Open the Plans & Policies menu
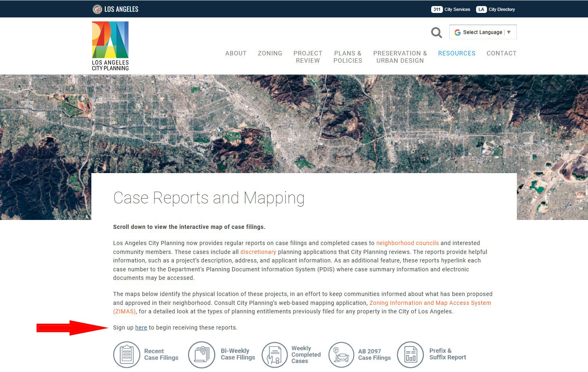Screen dimensions: 588x372 [348, 57]
